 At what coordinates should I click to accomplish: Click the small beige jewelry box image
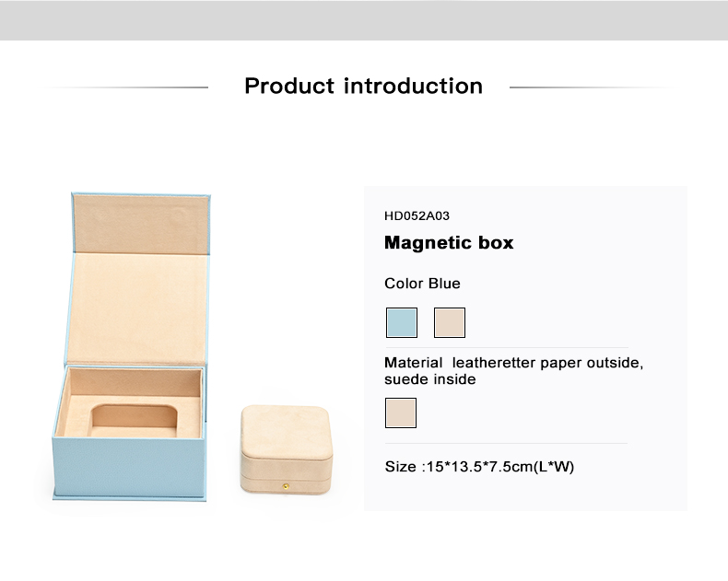(287, 449)
